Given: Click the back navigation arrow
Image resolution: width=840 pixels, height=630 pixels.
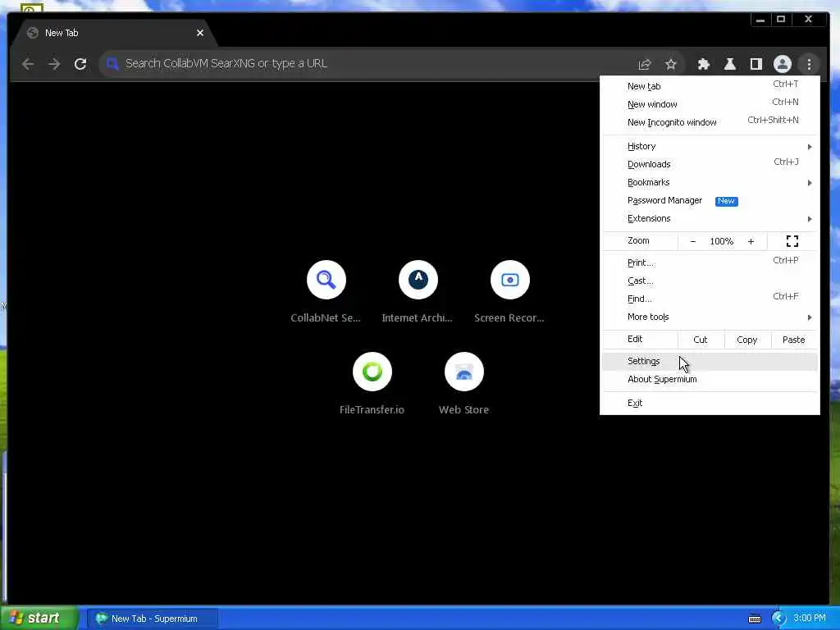Looking at the screenshot, I should pos(28,64).
